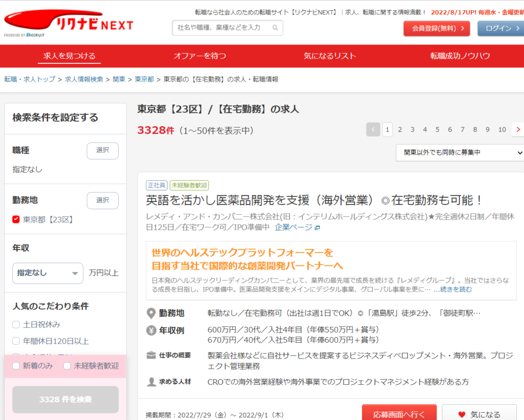Screen dimensions: 524x420
Task: Click the briefcase icon beside 仕事の概要
Action: click(151, 355)
